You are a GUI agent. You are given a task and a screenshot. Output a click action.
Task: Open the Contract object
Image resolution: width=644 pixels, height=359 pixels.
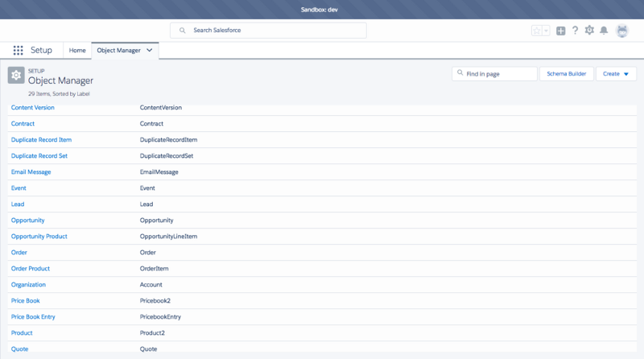[x=23, y=124]
